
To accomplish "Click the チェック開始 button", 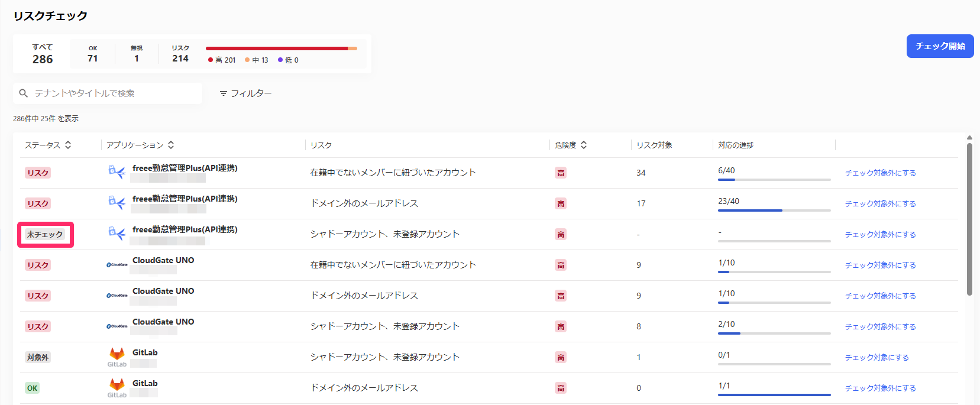I will pos(940,46).
